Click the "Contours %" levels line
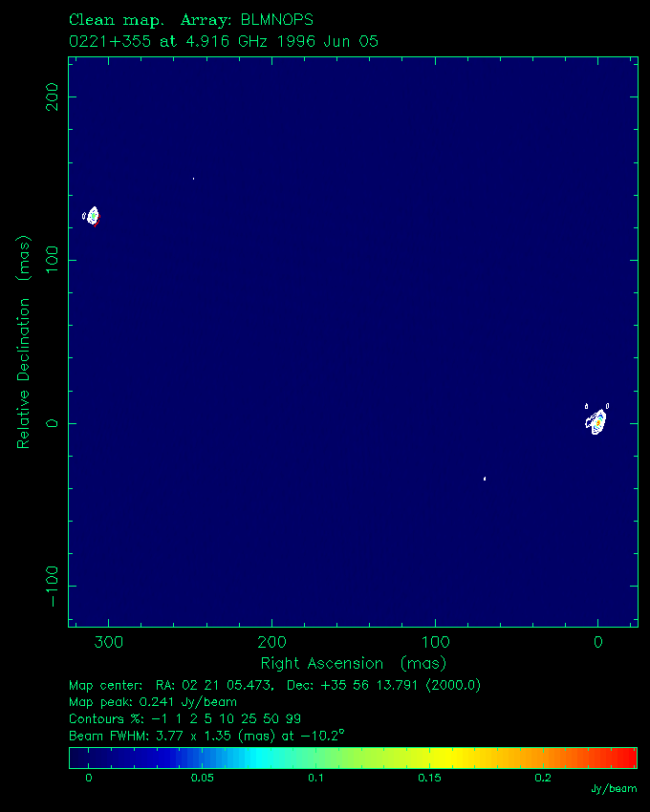The image size is (650, 812). pyautogui.click(x=186, y=718)
